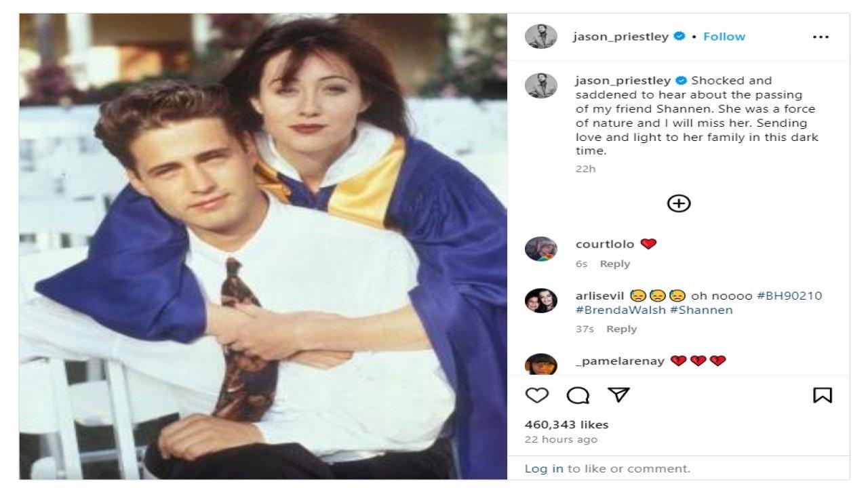Open jason_priestley header profile picture
868x488 pixels.
point(541,37)
